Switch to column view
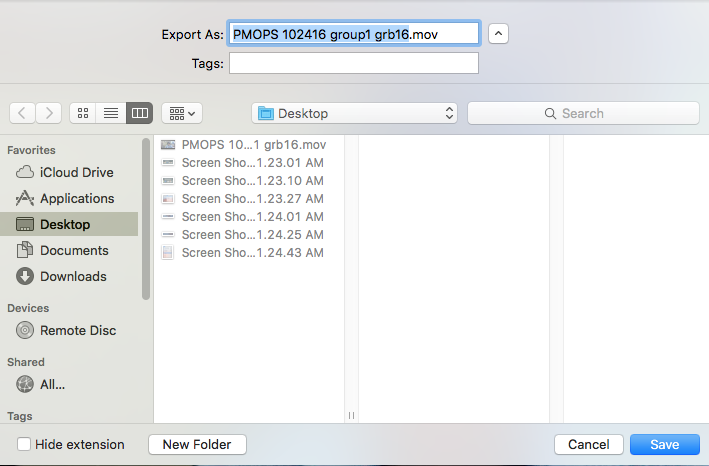Screen dimensions: 709x466 [139, 113]
